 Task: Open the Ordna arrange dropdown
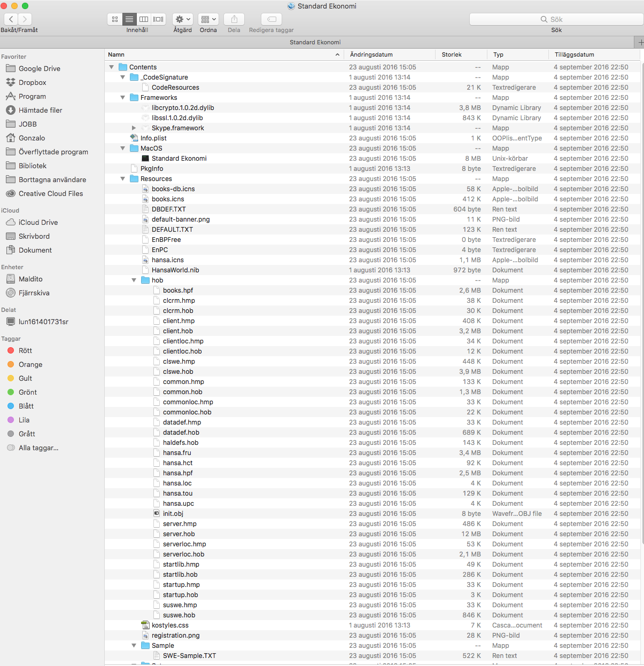point(208,19)
